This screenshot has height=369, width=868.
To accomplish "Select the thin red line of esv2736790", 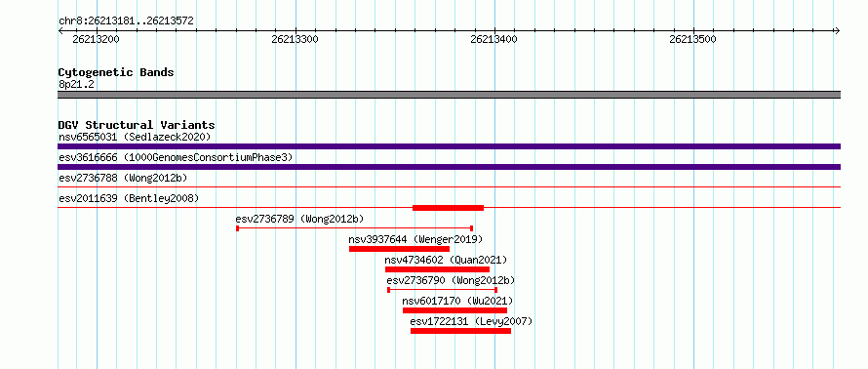I will coord(443,290).
